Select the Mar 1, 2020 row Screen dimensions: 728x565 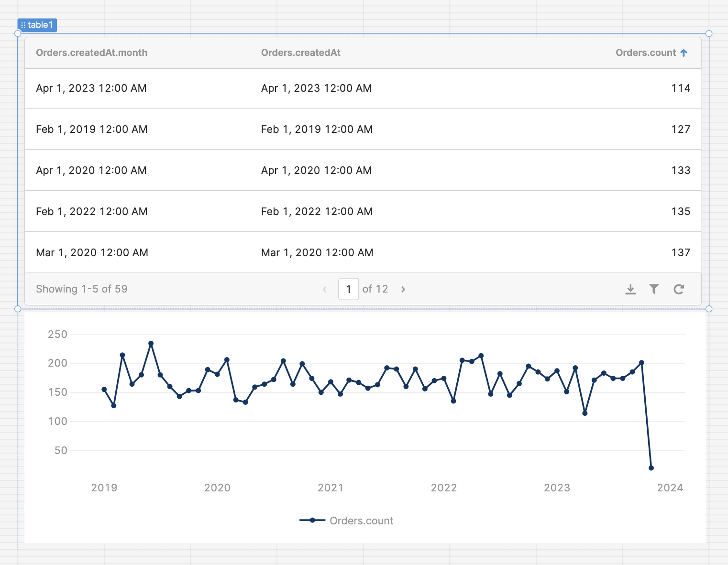[x=363, y=253]
